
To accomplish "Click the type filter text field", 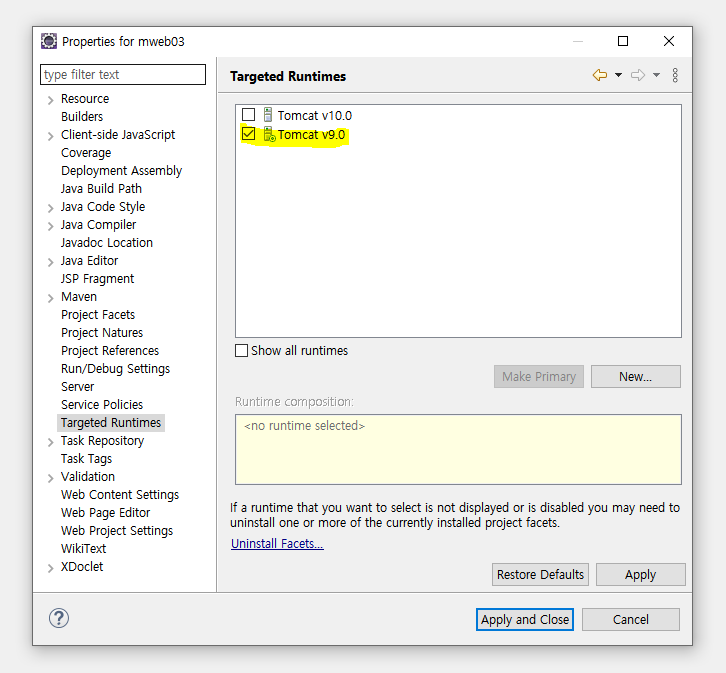I will coord(123,75).
